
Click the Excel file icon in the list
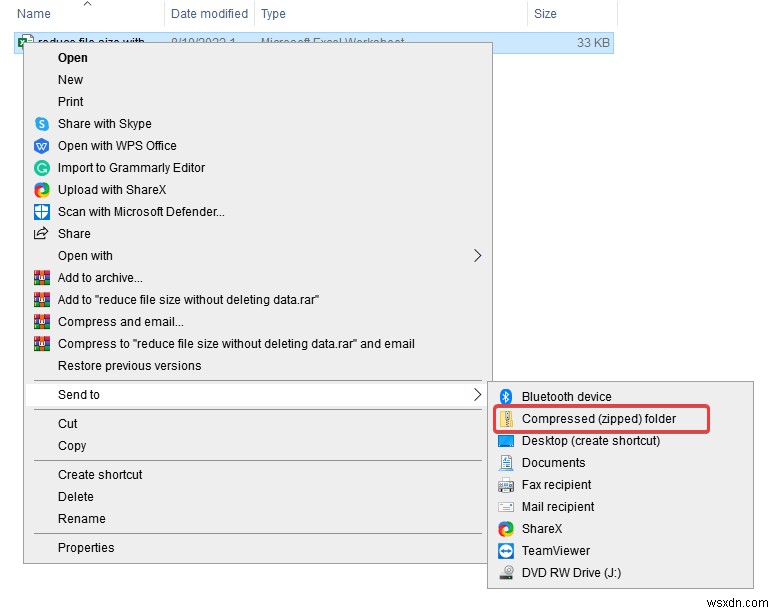(x=25, y=40)
